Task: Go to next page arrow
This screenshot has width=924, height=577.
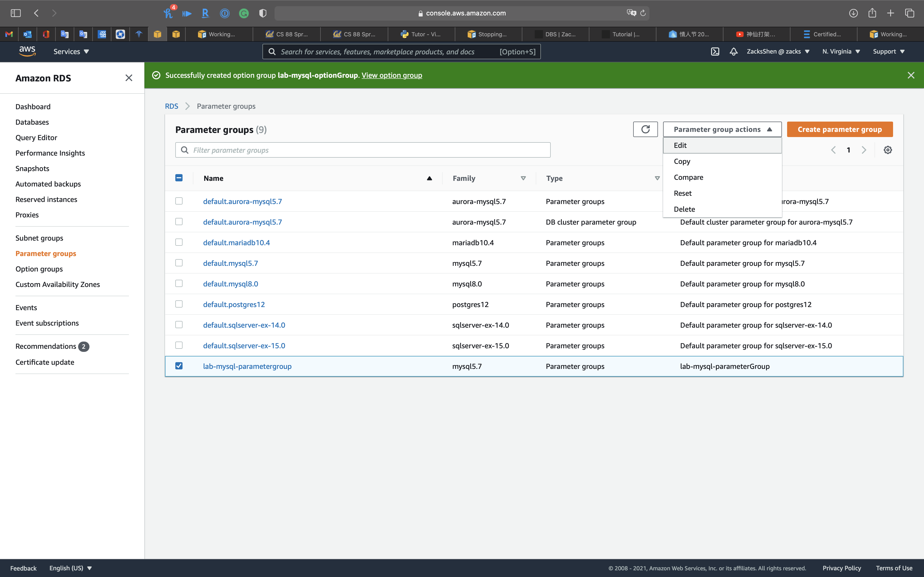Action: coord(864,150)
